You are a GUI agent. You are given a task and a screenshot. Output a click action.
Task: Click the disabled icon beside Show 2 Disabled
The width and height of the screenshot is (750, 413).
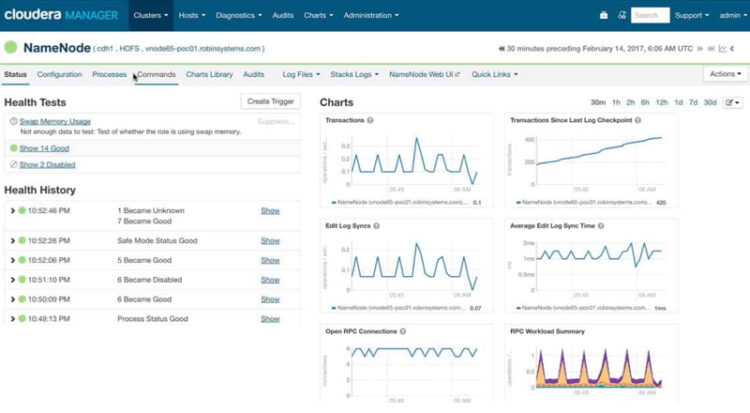(x=13, y=165)
